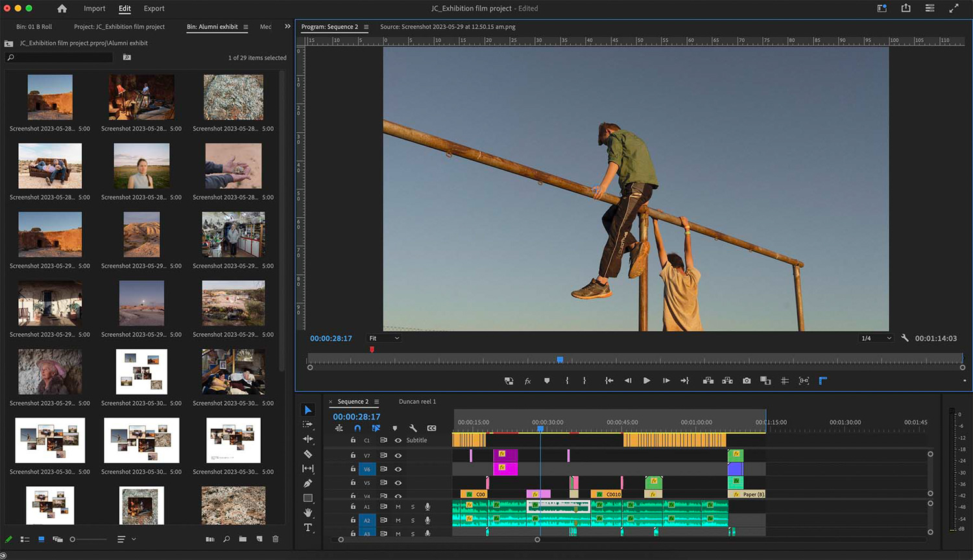Image resolution: width=973 pixels, height=560 pixels.
Task: Adjust the thumbnail size slider in bin
Action: coord(88,539)
